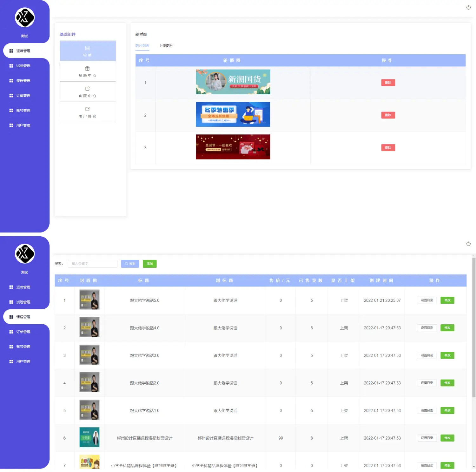Open the 冬季特惠季 banner thumbnail

(x=233, y=114)
